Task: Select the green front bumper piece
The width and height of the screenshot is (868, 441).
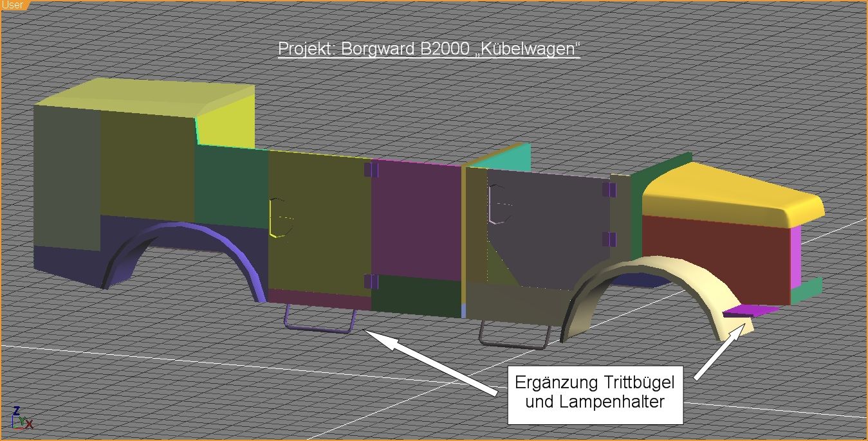Action: pyautogui.click(x=807, y=291)
